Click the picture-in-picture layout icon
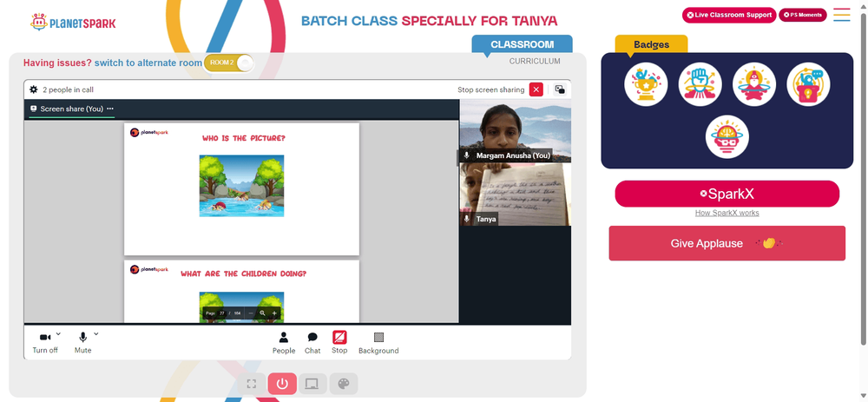868x402 pixels. [560, 89]
